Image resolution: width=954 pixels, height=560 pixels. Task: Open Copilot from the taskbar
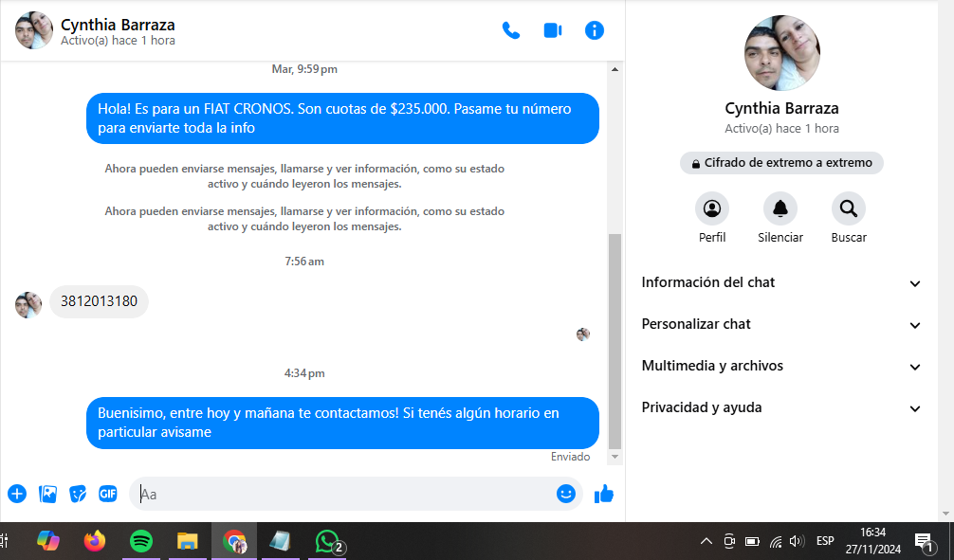[48, 540]
